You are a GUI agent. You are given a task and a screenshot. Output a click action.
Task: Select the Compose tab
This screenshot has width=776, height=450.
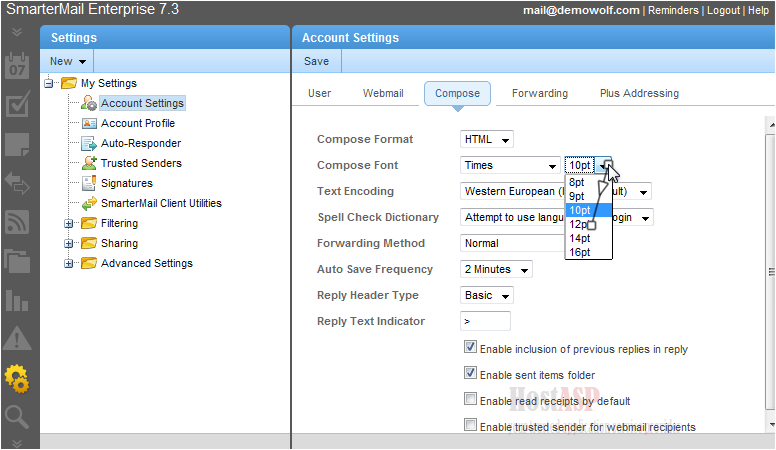[x=457, y=94]
